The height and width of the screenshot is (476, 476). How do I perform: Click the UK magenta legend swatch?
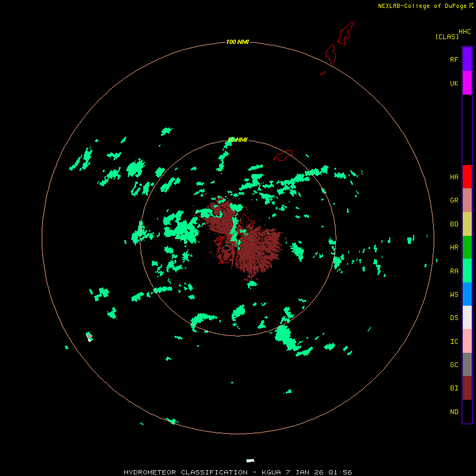467,83
